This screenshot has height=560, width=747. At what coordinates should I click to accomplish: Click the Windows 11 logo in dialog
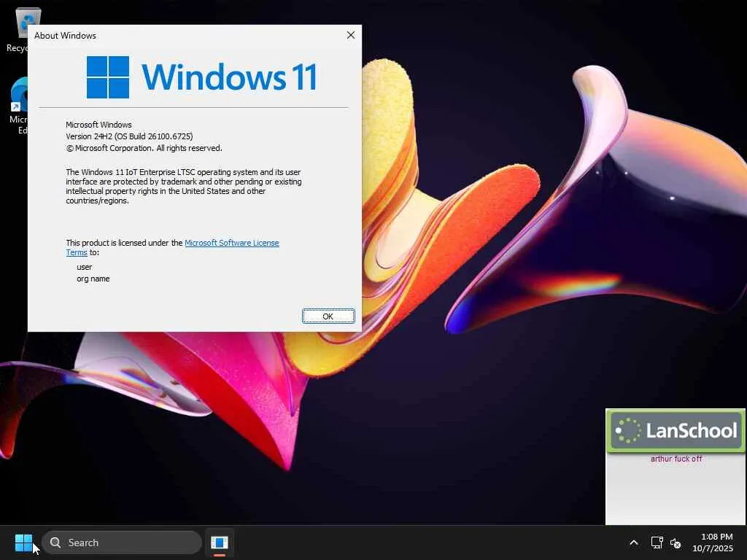(x=201, y=77)
